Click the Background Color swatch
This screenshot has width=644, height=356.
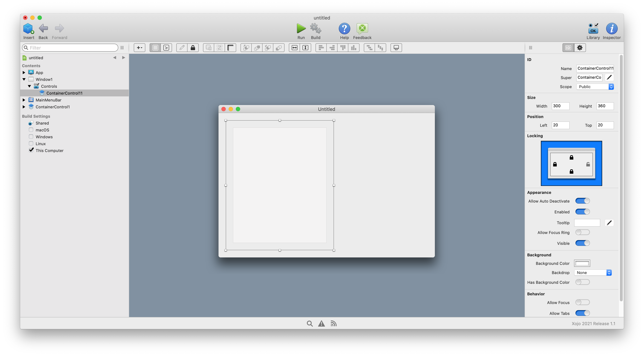point(582,263)
